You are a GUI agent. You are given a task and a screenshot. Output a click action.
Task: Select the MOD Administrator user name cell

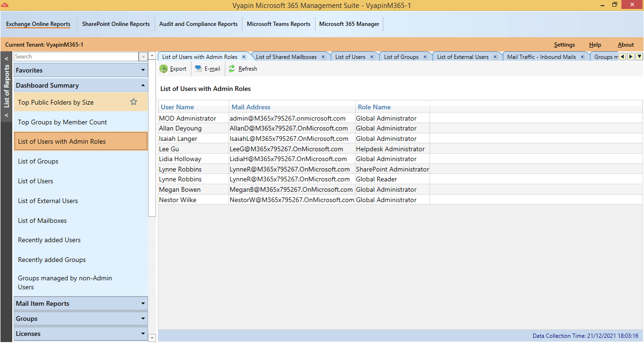[194, 118]
